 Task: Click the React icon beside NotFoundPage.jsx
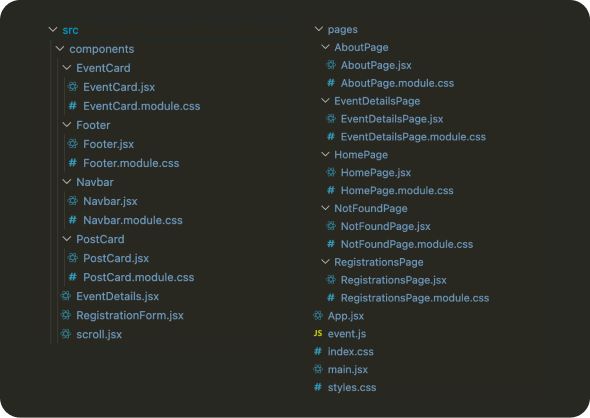click(331, 226)
